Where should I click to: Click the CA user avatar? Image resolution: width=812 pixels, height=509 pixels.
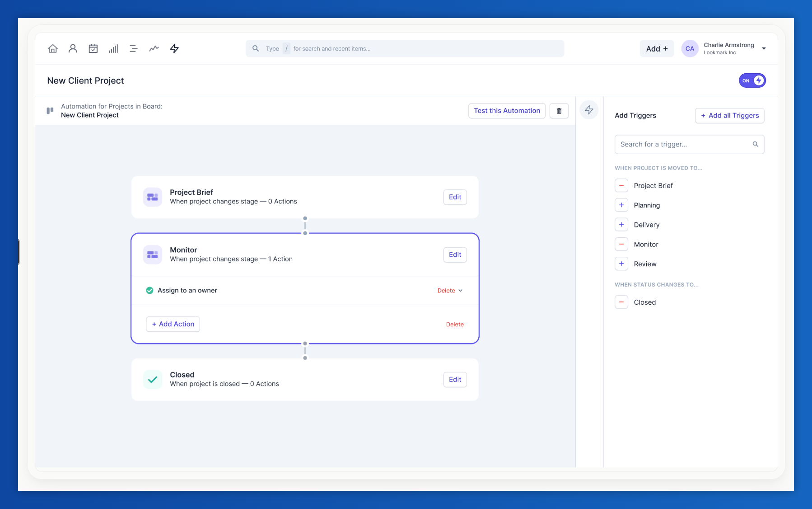tap(690, 48)
